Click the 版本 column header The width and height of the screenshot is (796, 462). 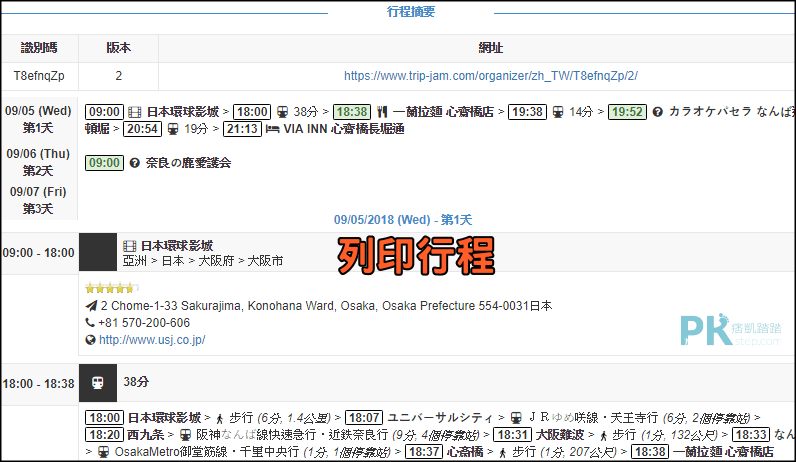[x=118, y=48]
